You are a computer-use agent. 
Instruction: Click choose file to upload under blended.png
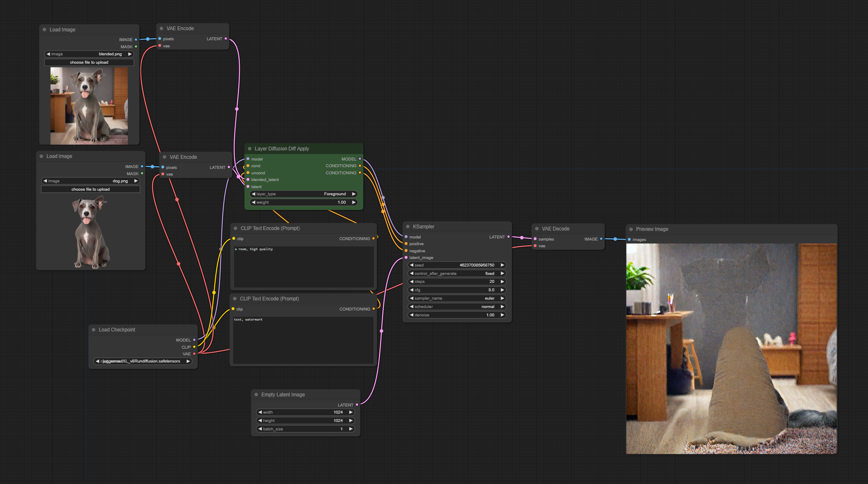89,62
